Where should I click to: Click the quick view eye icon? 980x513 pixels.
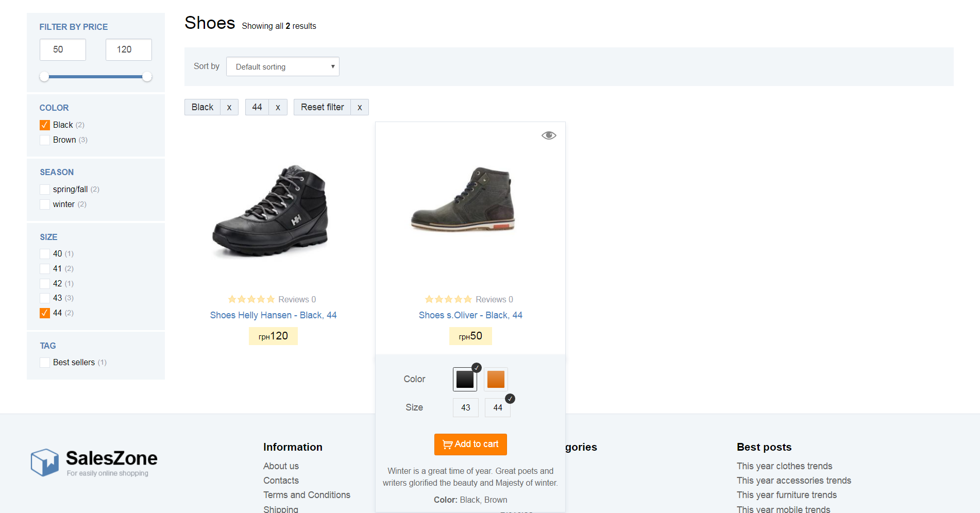point(549,135)
